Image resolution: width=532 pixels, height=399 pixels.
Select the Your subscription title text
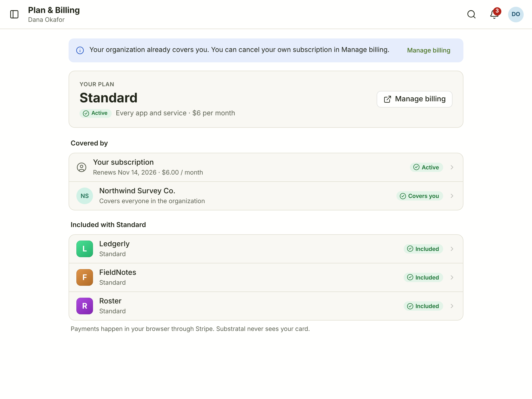123,162
